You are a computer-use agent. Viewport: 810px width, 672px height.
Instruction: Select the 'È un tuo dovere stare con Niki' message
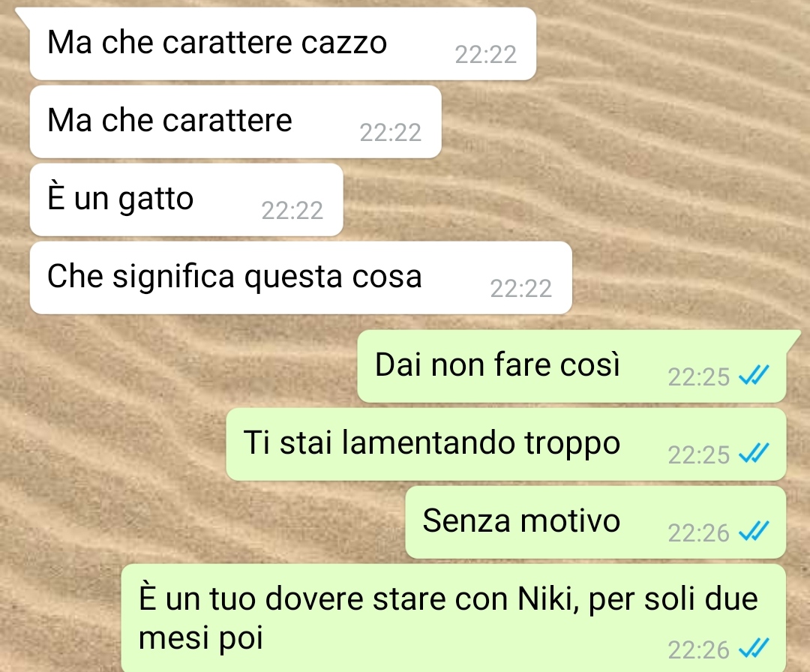coord(454,618)
